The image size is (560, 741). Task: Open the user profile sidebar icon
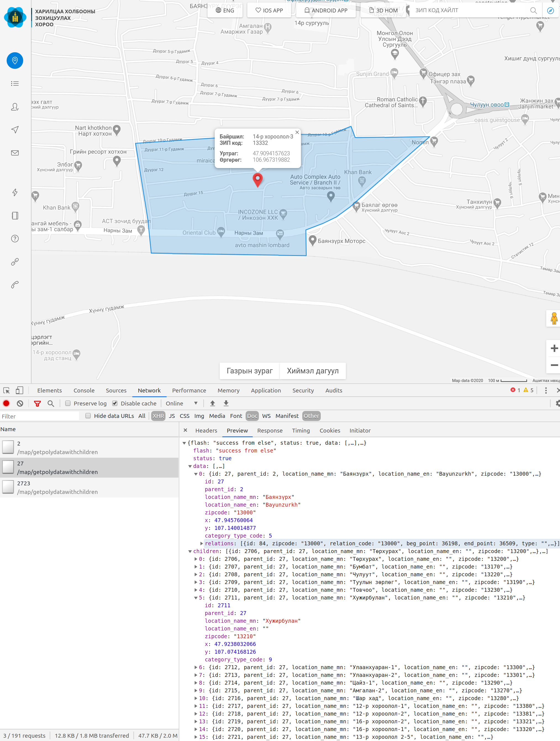15,107
